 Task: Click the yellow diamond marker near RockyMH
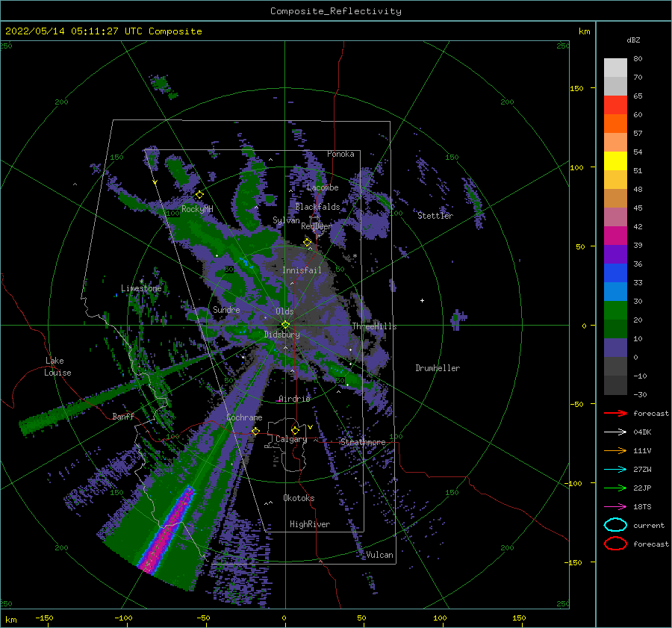click(199, 195)
